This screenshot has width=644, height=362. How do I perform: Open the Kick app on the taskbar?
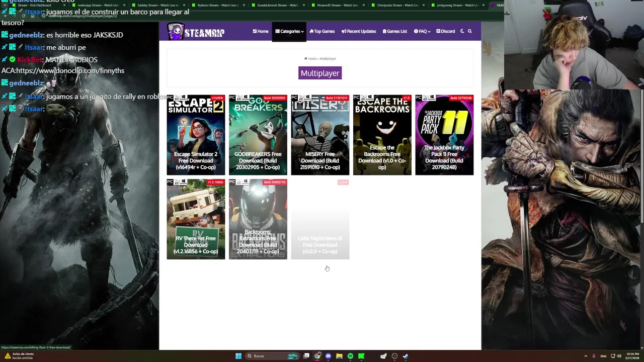tap(361, 356)
